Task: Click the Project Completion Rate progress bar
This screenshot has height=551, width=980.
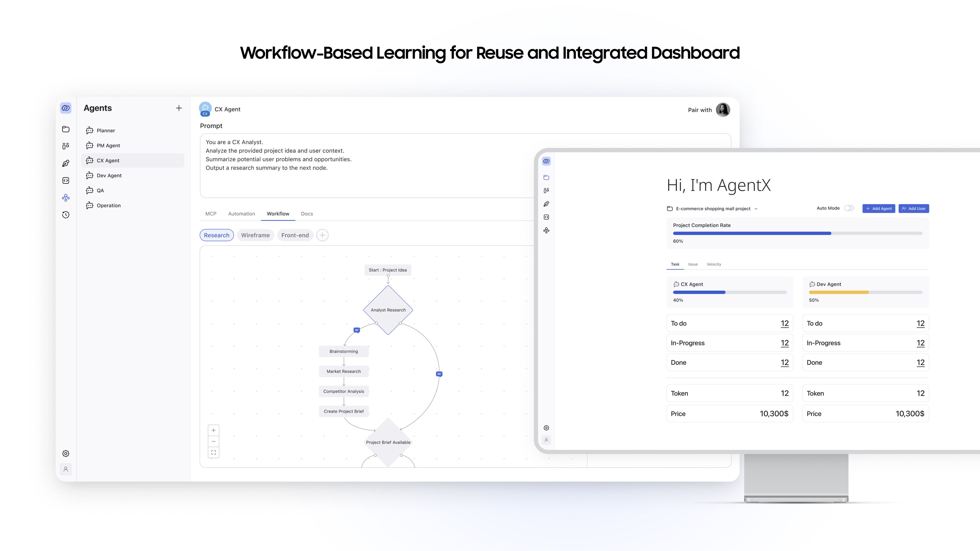Action: (x=797, y=233)
